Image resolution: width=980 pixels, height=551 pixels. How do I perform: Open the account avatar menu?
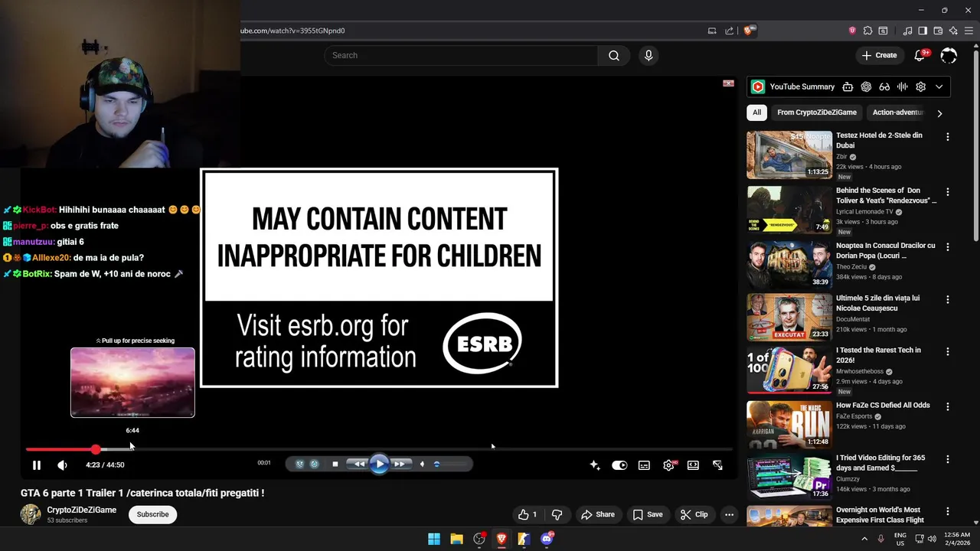949,55
